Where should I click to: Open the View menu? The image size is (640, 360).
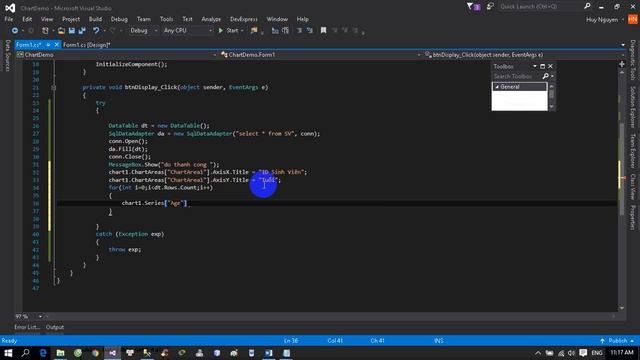(47, 19)
